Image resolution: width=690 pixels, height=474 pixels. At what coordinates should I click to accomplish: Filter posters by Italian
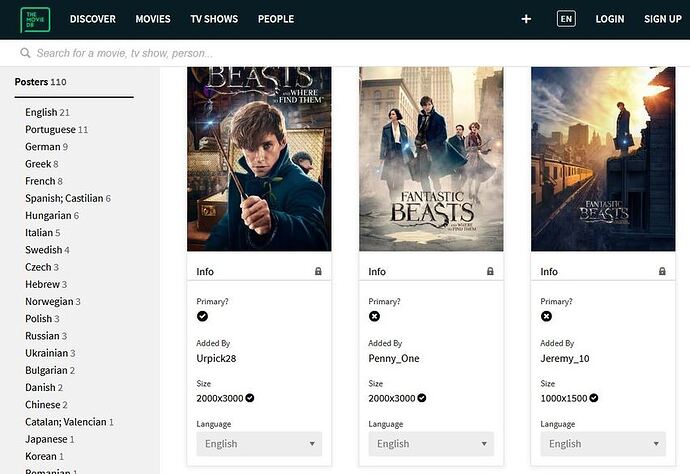(x=43, y=232)
